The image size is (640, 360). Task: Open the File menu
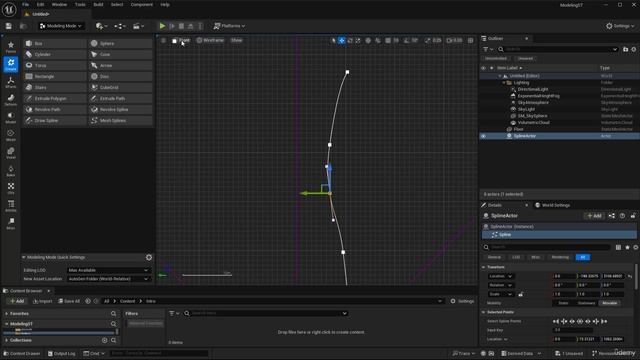pos(25,4)
